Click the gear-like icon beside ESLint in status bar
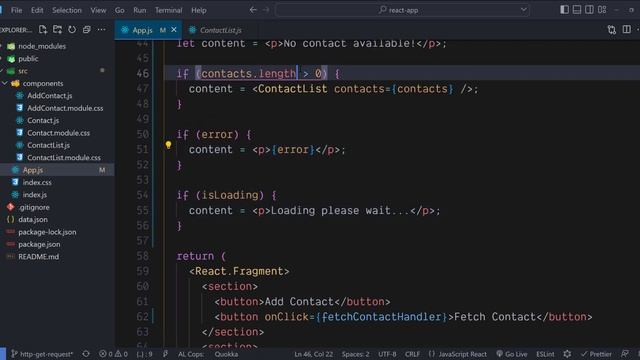Screen dimensions: 640x360 pos(567,354)
